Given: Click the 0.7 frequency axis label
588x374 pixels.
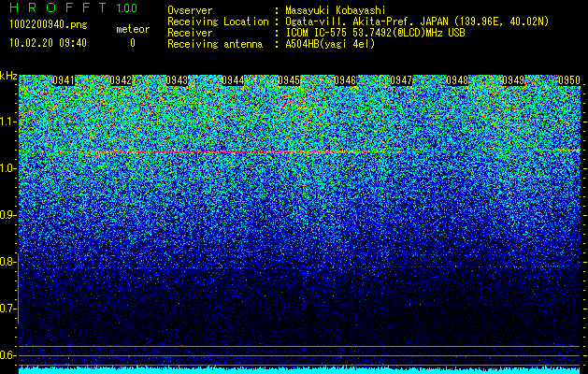Looking at the screenshot, I should point(7,309).
